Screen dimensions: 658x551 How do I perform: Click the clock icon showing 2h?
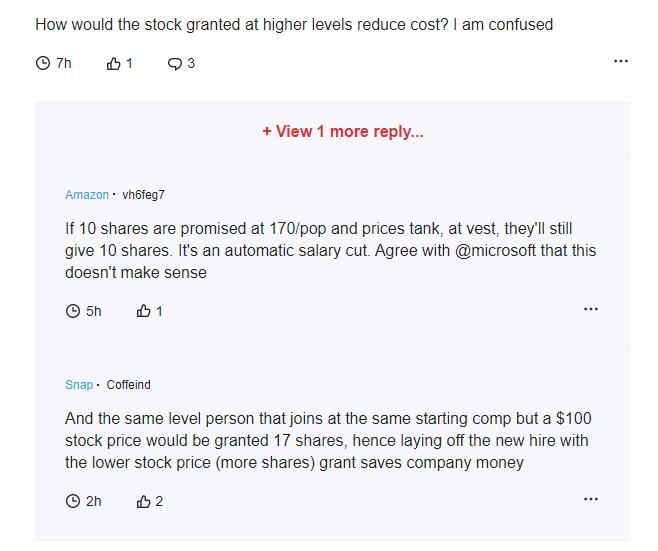point(73,501)
